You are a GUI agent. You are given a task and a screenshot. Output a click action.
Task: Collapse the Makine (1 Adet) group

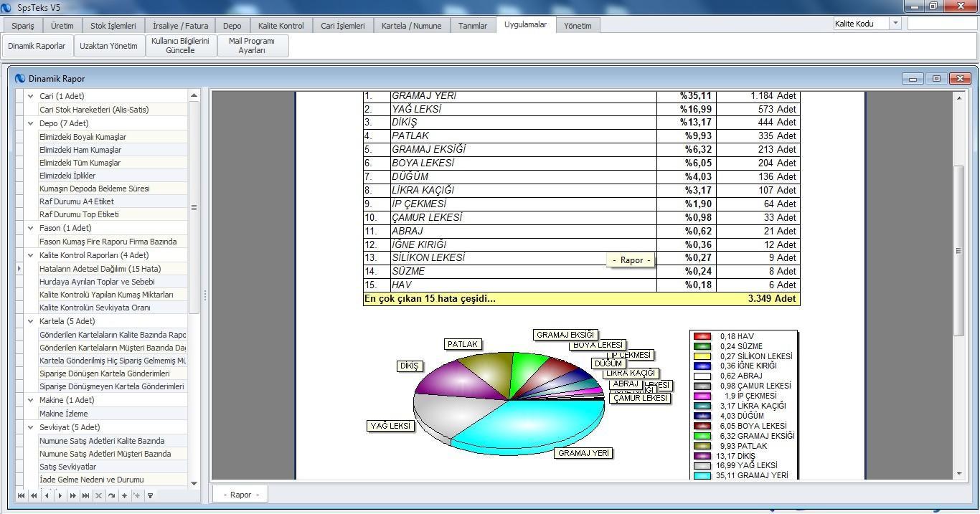[31, 400]
